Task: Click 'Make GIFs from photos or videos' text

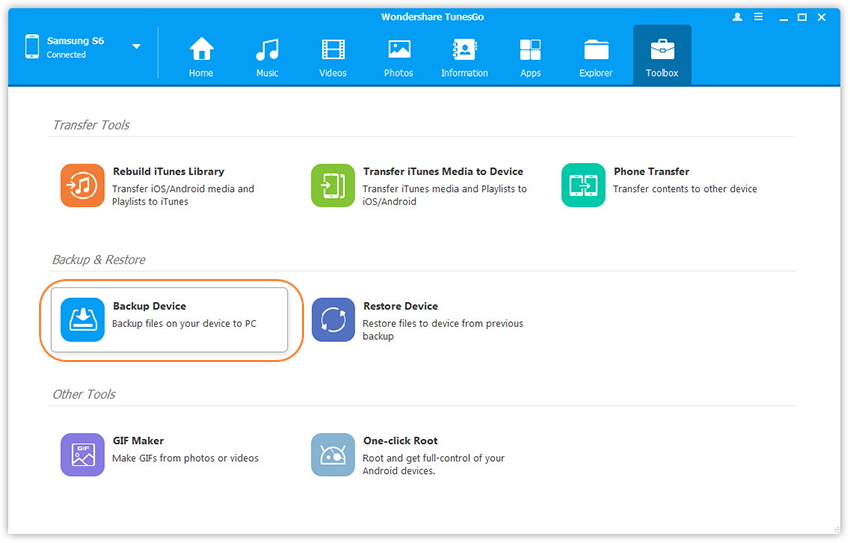Action: 185,458
